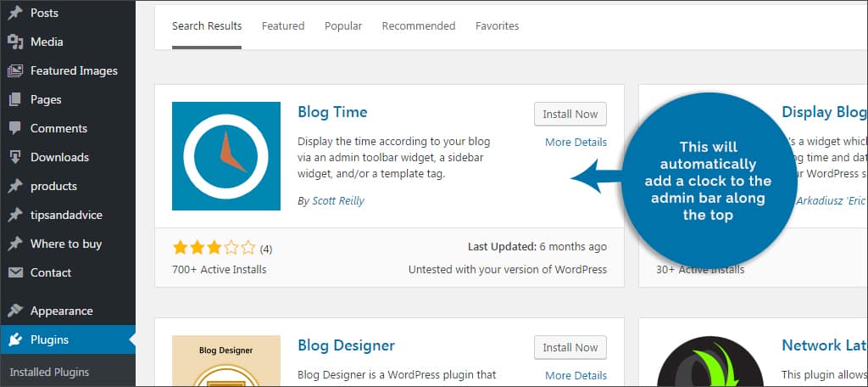
Task: Click the rating count (4)
Action: tap(265, 250)
